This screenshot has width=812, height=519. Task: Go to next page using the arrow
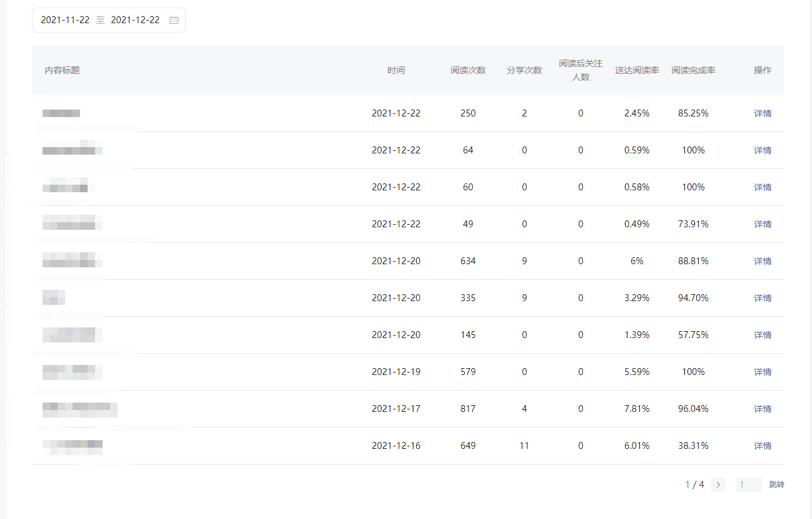pyautogui.click(x=718, y=485)
